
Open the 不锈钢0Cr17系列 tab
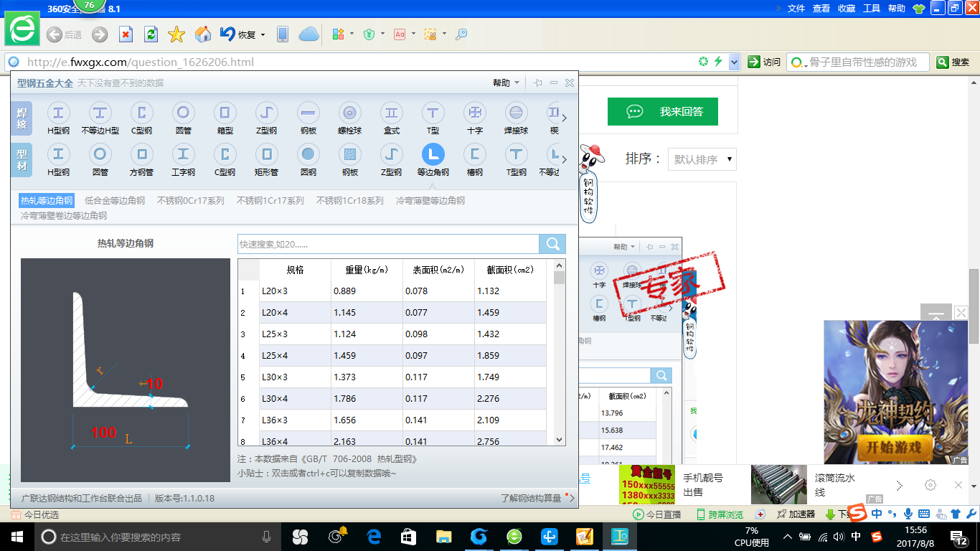(191, 201)
